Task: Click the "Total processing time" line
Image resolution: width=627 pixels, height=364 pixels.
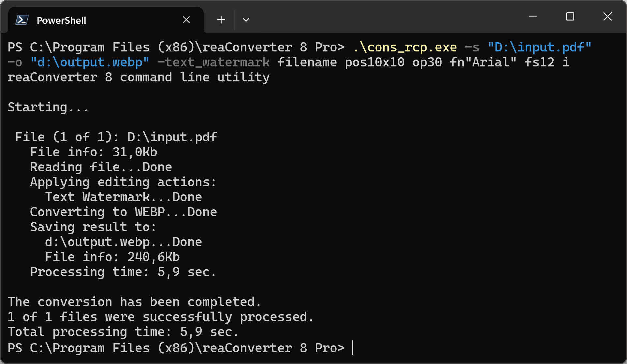Action: [123, 332]
